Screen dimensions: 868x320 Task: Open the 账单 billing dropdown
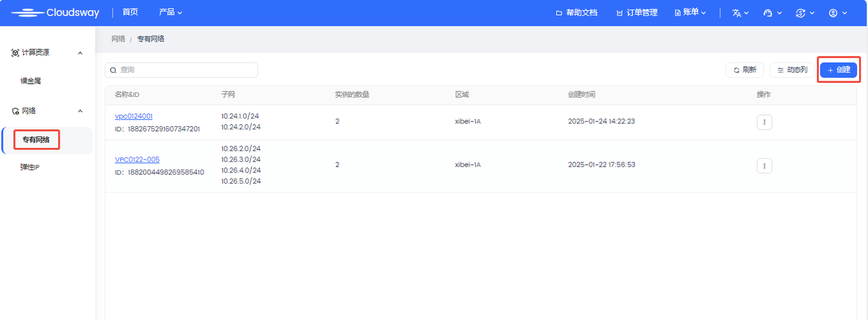coord(690,13)
